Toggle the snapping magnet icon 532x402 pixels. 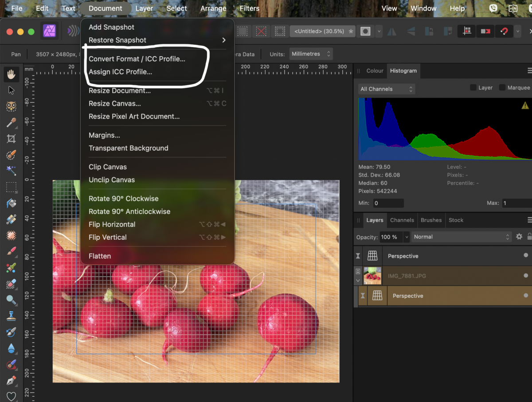pos(504,31)
